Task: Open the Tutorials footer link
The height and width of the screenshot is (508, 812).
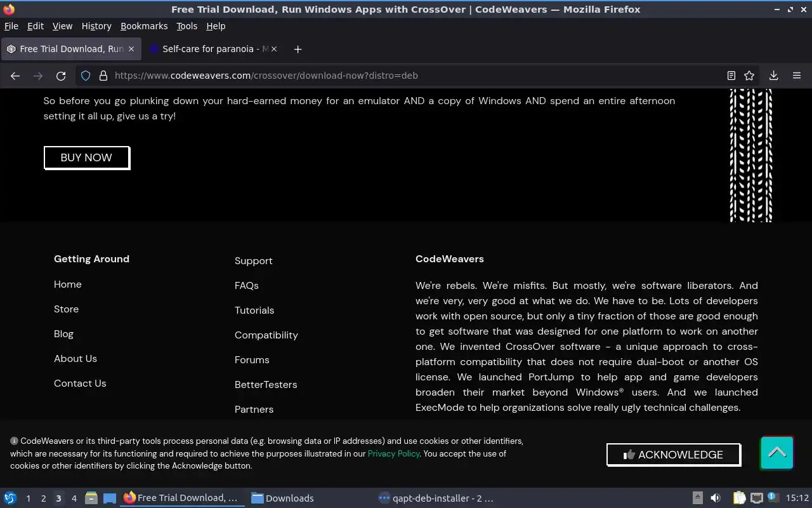Action: (254, 311)
